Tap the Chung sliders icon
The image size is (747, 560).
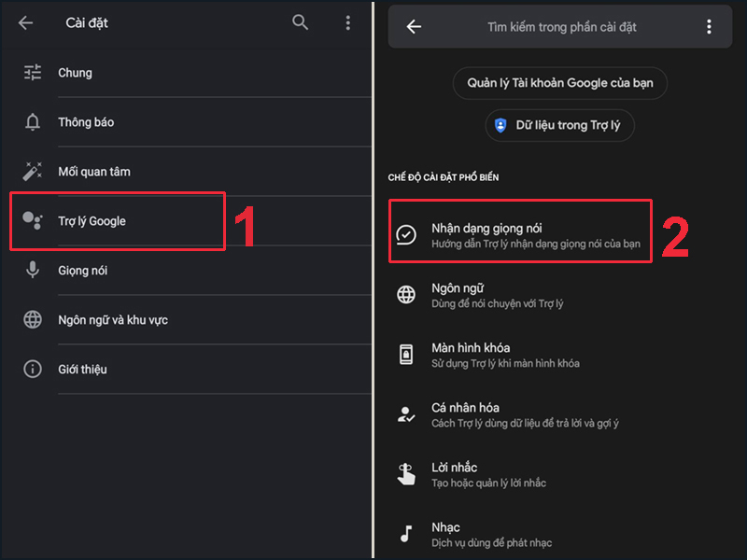(x=33, y=72)
